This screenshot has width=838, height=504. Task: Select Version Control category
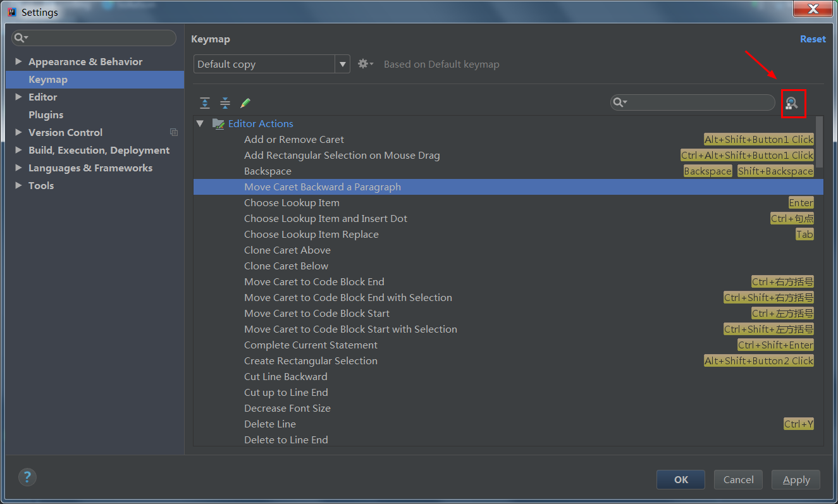click(x=65, y=132)
